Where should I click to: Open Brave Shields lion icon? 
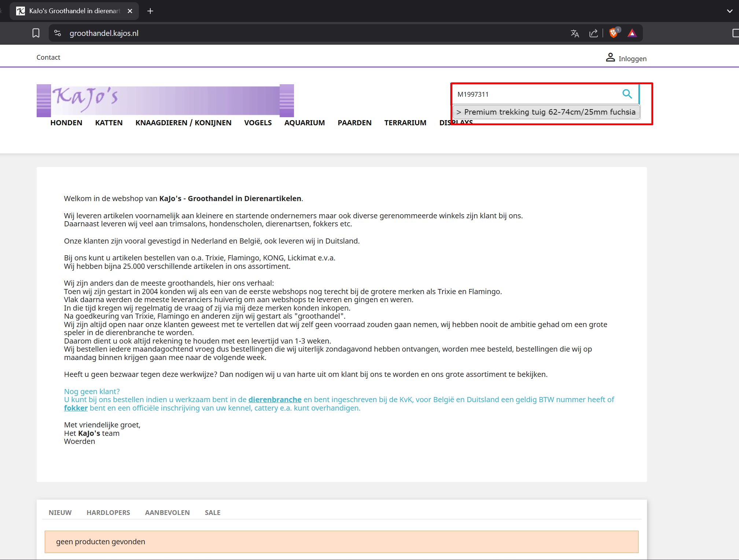pos(613,33)
